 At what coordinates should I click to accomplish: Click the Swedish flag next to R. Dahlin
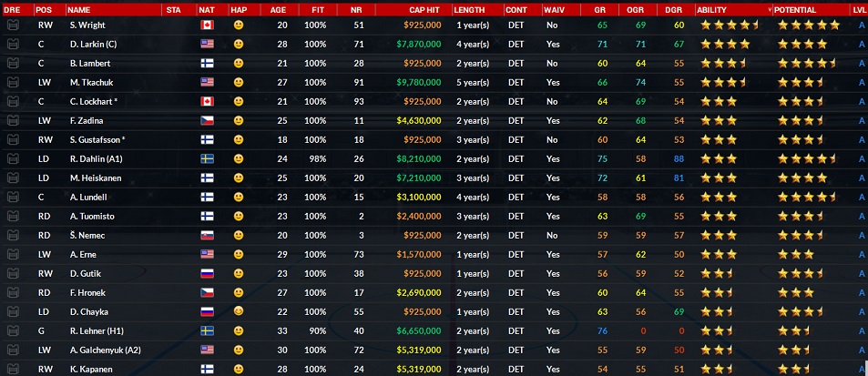[207, 158]
